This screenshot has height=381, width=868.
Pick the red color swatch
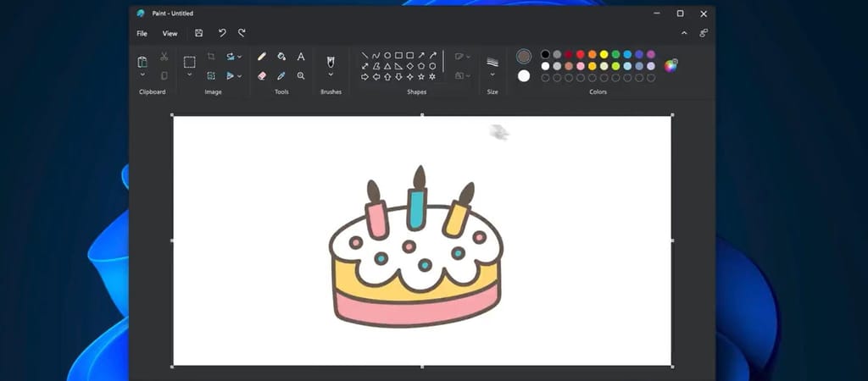581,54
